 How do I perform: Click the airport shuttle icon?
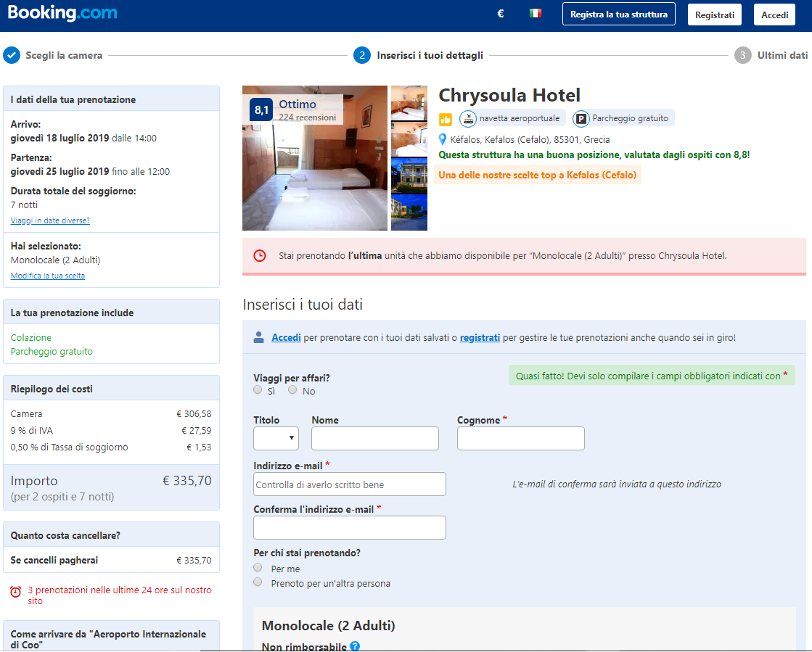(x=468, y=119)
